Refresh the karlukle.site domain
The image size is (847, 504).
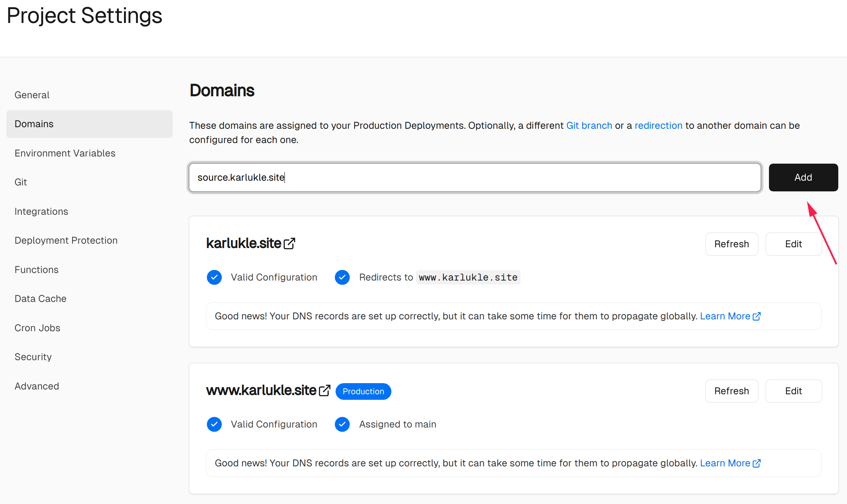731,244
